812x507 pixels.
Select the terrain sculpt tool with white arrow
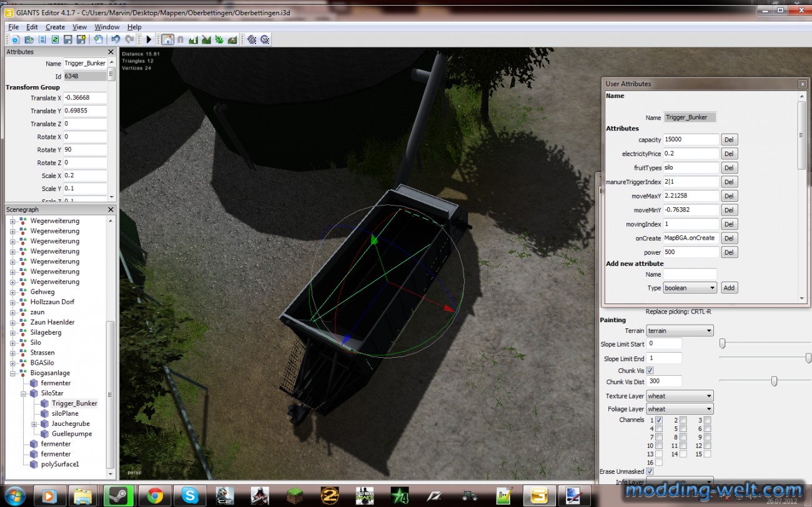click(x=193, y=39)
